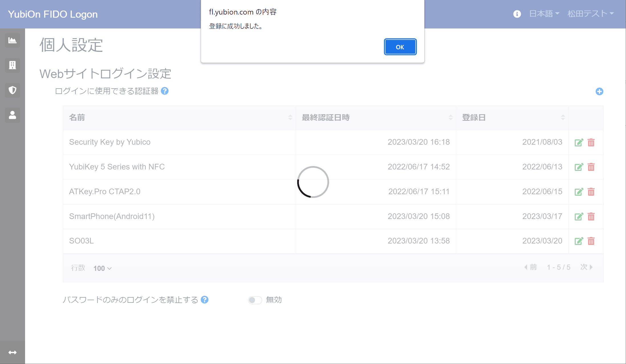Open the building organization icon in sidebar
The image size is (626, 364).
click(13, 65)
